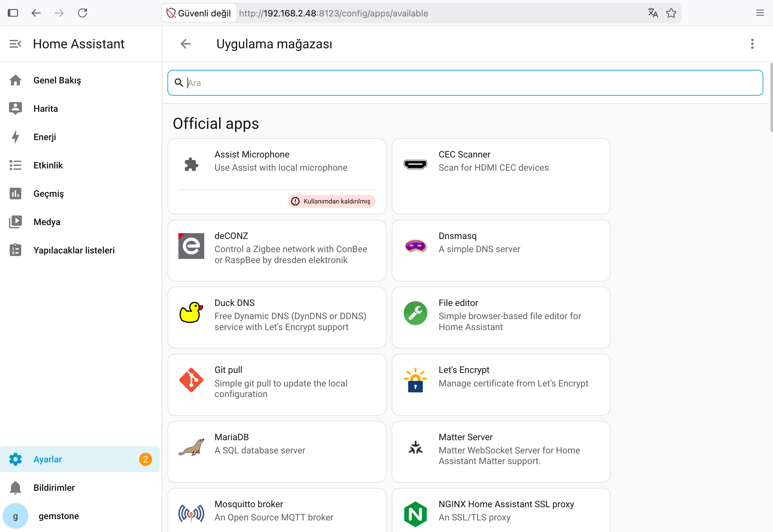Bookmark page with the star icon
The height and width of the screenshot is (532, 773).
tap(671, 13)
